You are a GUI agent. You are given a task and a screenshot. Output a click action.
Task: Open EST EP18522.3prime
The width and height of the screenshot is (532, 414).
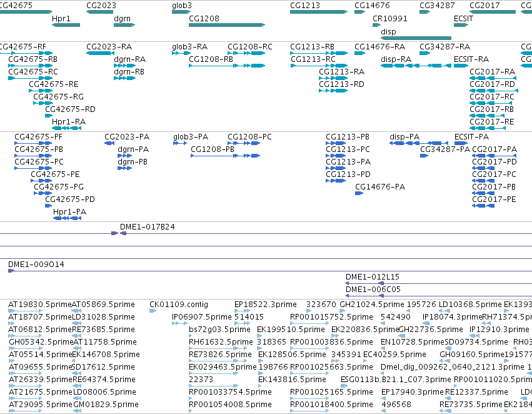tap(265, 305)
